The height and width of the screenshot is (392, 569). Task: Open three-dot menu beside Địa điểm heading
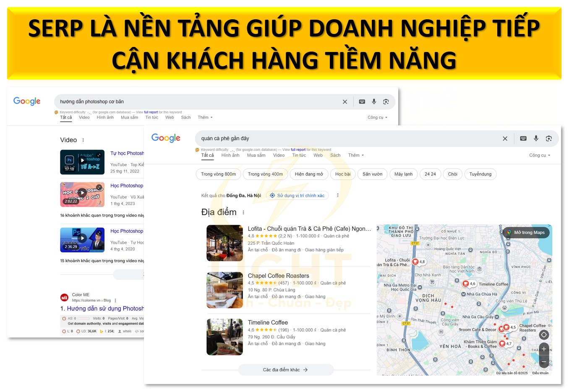point(243,213)
